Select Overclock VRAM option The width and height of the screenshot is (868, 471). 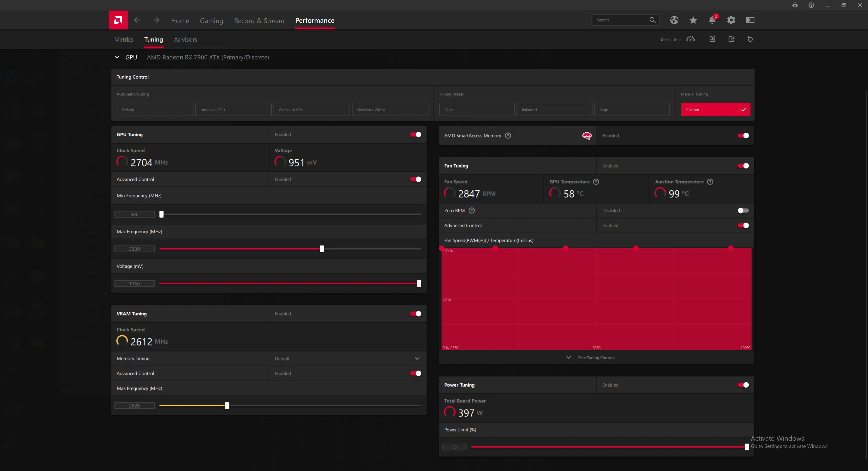coord(390,110)
